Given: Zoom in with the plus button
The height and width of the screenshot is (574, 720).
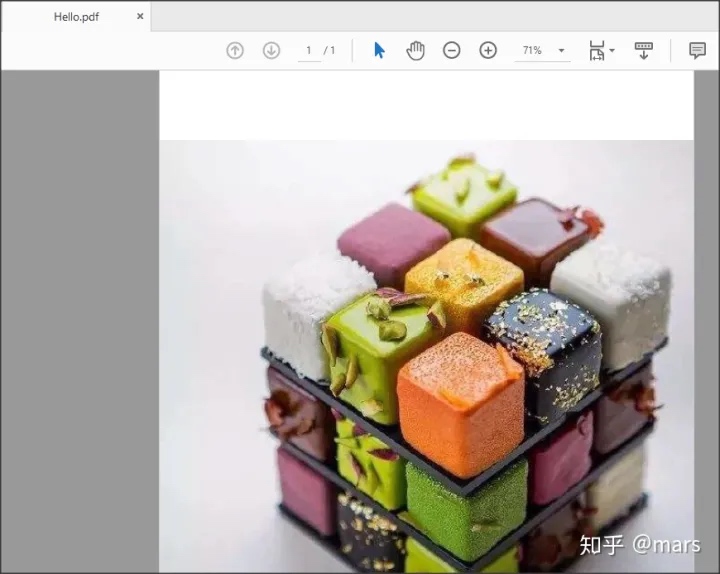Looking at the screenshot, I should (488, 50).
